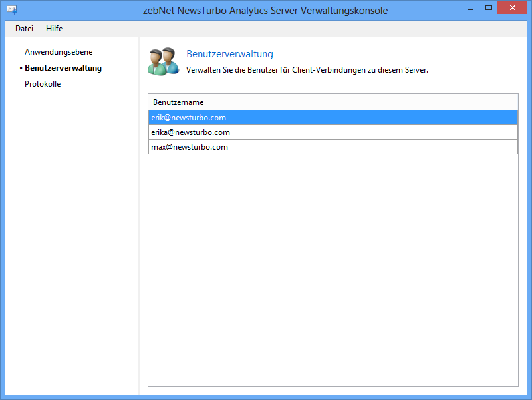Click the description text about Client-Verbindungen
The height and width of the screenshot is (400, 532).
tap(307, 70)
